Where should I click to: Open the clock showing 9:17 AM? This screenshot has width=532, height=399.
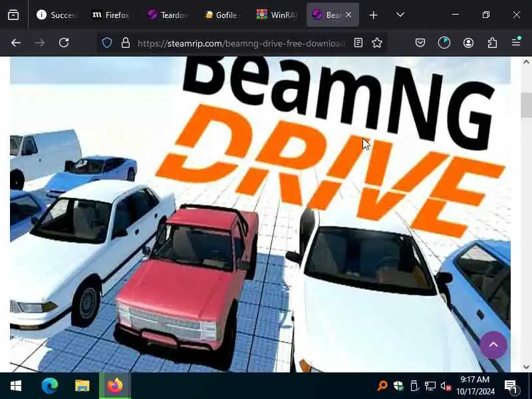[475, 386]
